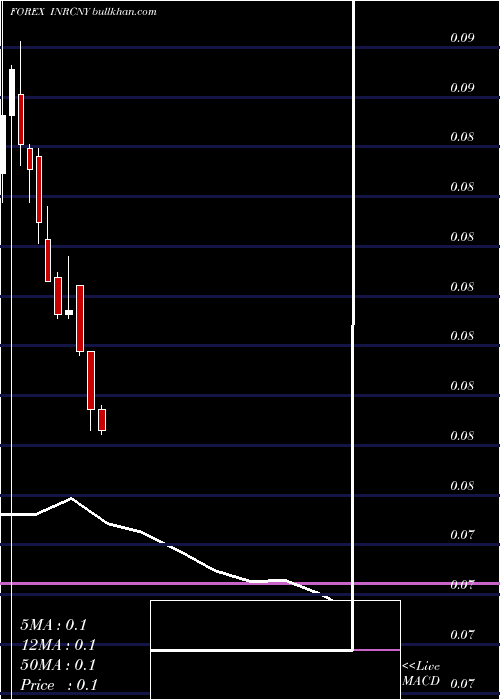The image size is (500, 700).
Task: Click the bullkhan.com watermark text
Action: (124, 12)
